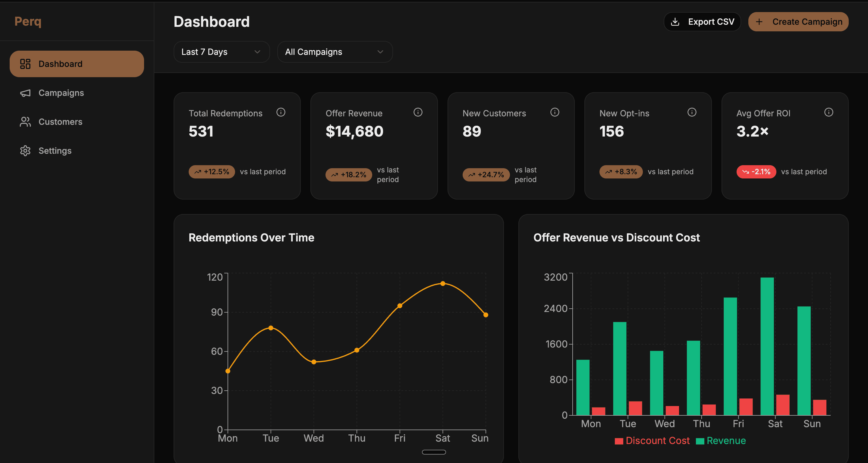
Task: Click the Create Campaign button
Action: (x=798, y=21)
